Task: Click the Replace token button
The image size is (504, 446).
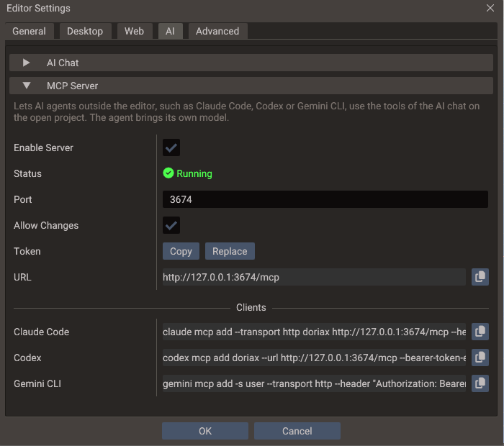Action: [x=230, y=251]
